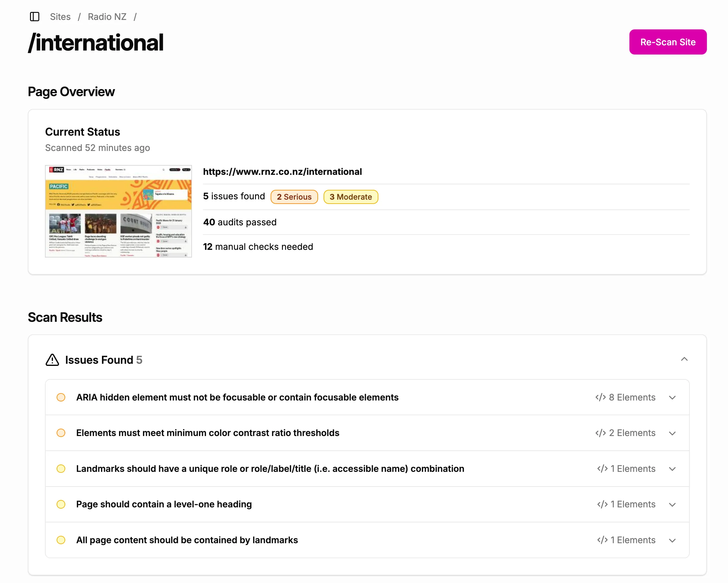728x583 pixels.
Task: Click the code icon on the landmarks unique role issue
Action: pyautogui.click(x=602, y=469)
